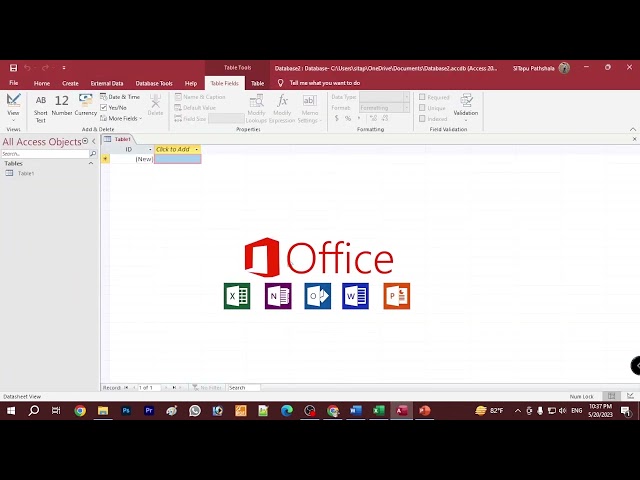Collapse the ribbon with the chevron
Image resolution: width=640 pixels, height=480 pixels.
click(633, 129)
